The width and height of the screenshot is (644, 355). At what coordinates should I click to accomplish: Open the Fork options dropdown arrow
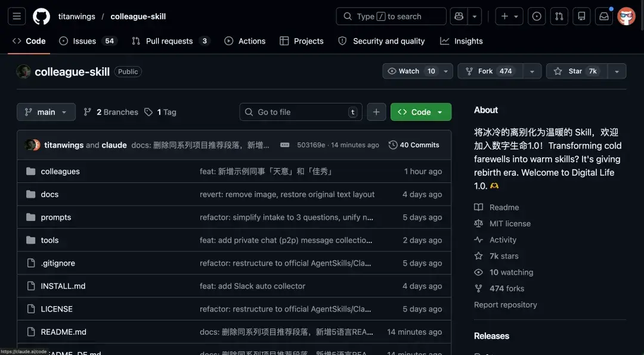(x=532, y=71)
